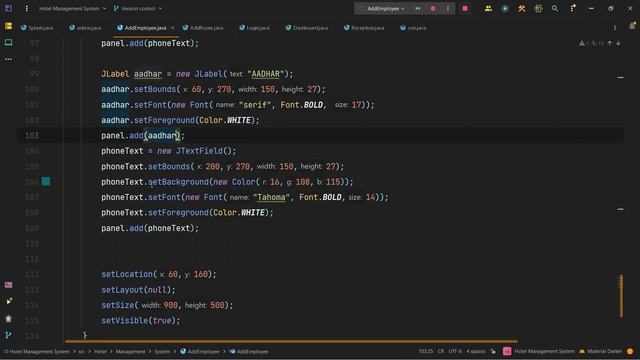Click setLayout(null) on line 113
The width and height of the screenshot is (640, 360).
138,290
